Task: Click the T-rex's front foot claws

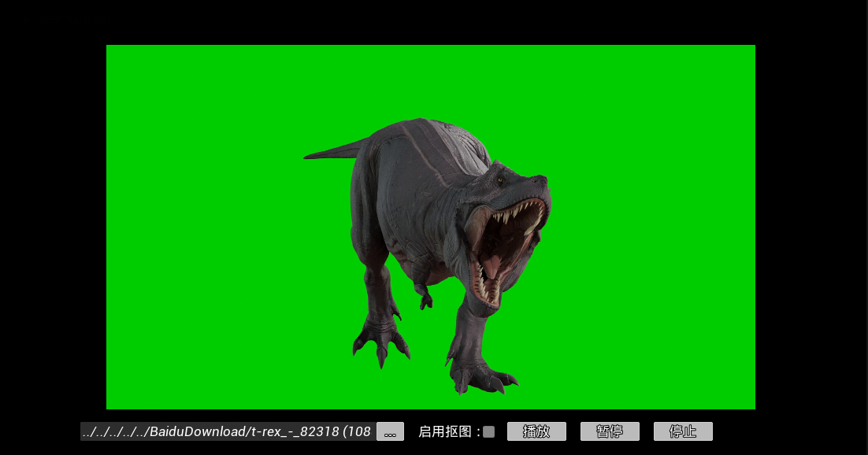Action: coord(480,378)
